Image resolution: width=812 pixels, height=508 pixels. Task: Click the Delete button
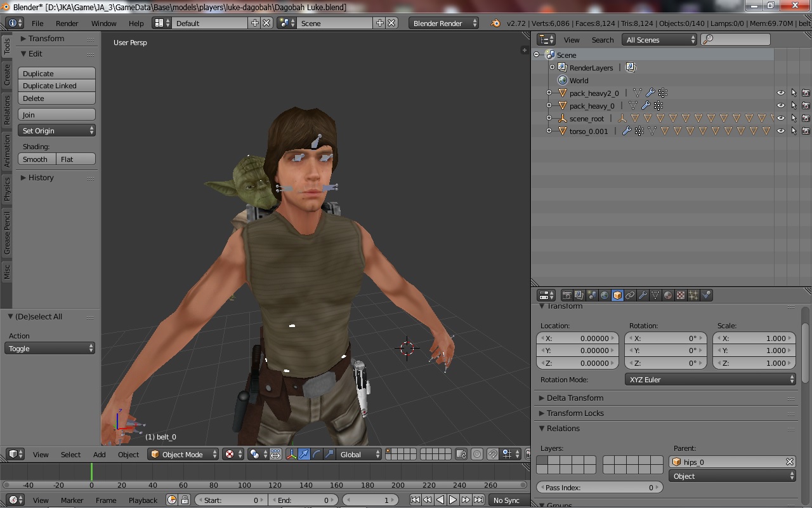[56, 98]
